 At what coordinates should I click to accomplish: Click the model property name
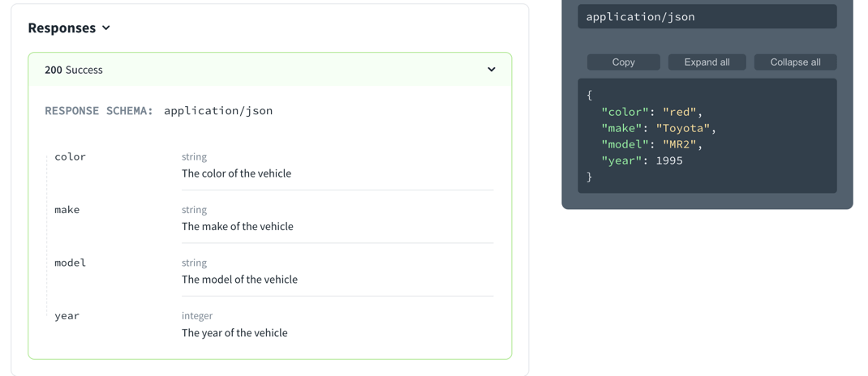pos(71,263)
